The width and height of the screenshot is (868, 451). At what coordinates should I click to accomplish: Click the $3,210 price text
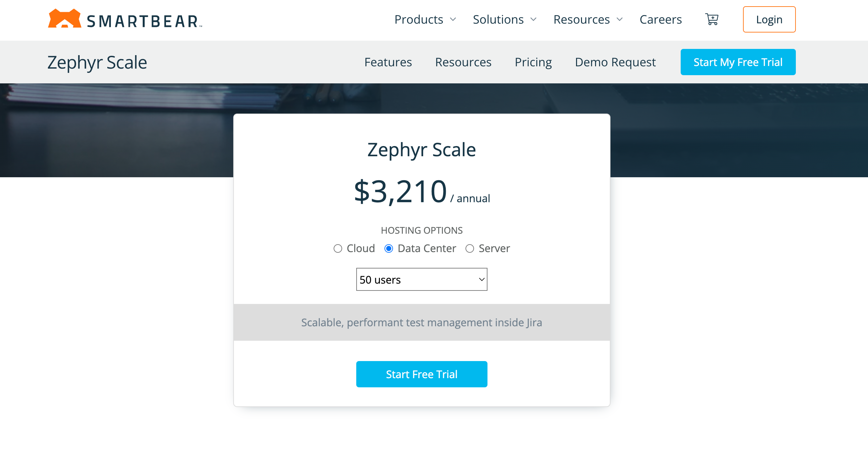pyautogui.click(x=400, y=191)
